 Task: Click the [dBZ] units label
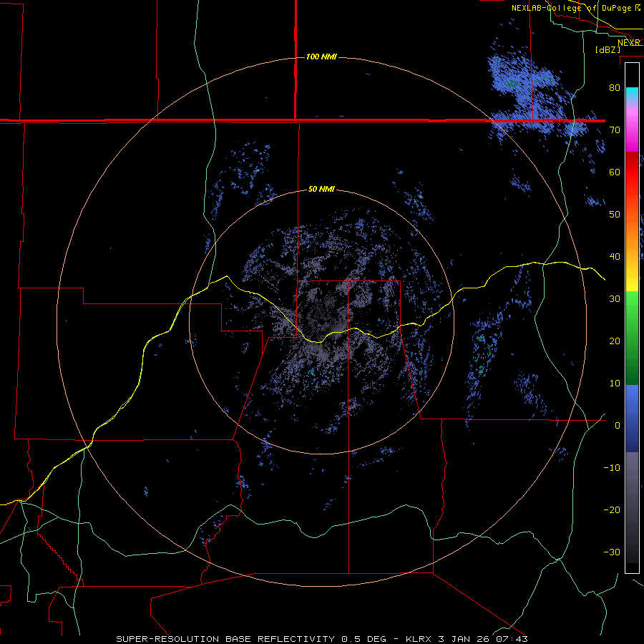(x=608, y=49)
